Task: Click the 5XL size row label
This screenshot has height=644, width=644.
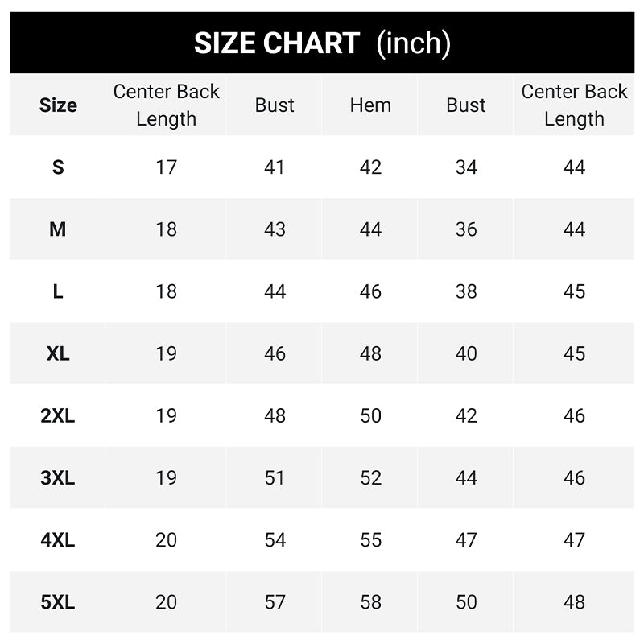Action: 58,601
